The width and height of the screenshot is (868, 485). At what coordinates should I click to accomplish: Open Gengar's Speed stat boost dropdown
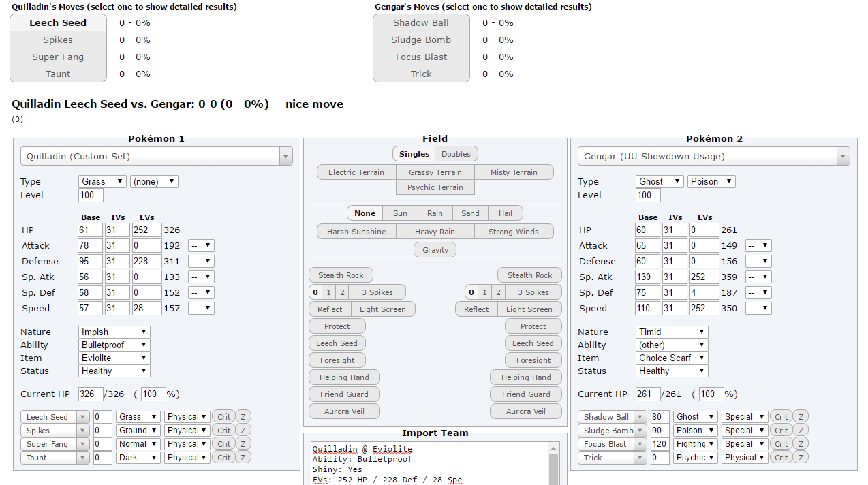pyautogui.click(x=759, y=308)
